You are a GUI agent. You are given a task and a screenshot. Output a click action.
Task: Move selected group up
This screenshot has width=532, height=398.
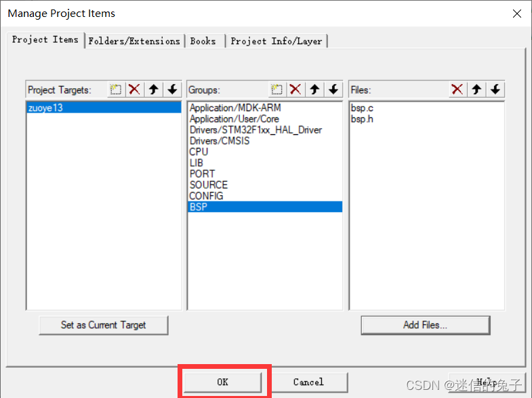(x=314, y=89)
